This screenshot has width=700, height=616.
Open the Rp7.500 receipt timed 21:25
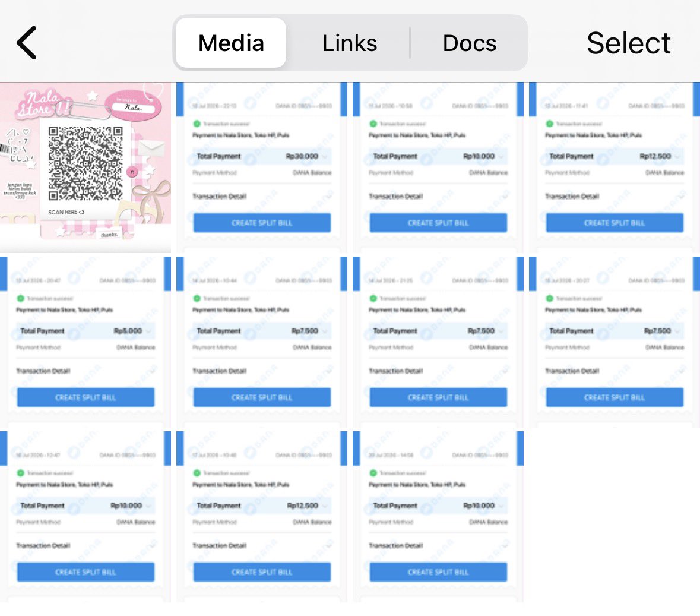tap(438, 342)
